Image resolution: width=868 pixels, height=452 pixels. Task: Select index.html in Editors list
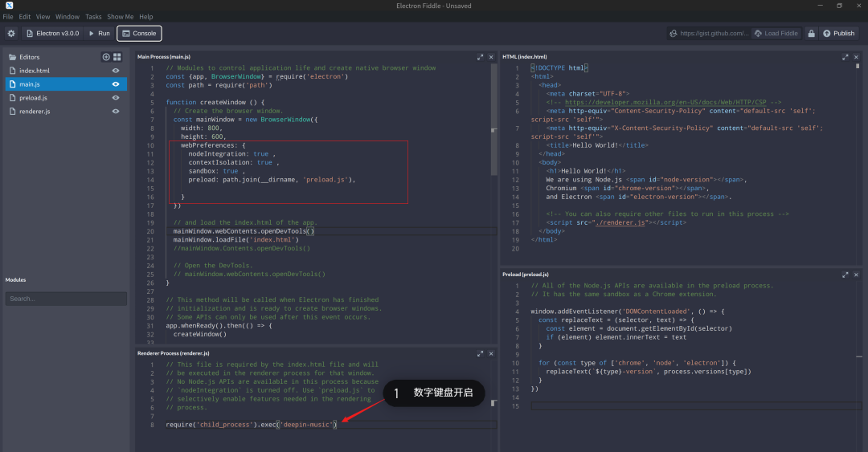click(66, 71)
